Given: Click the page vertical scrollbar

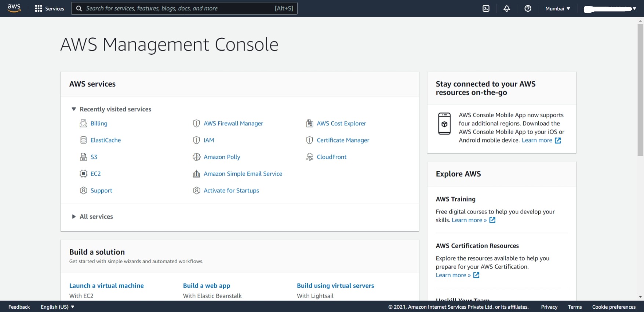Looking at the screenshot, I should click(x=640, y=90).
